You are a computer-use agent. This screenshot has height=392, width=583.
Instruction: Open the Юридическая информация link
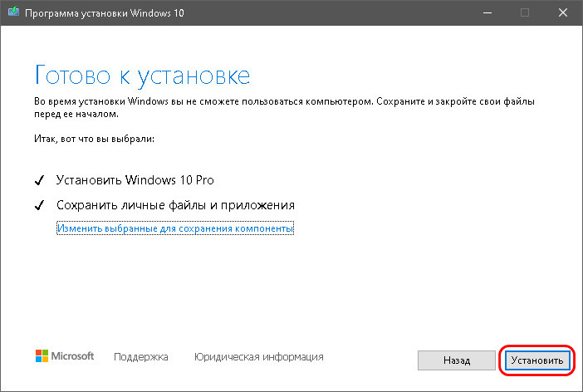tap(259, 356)
